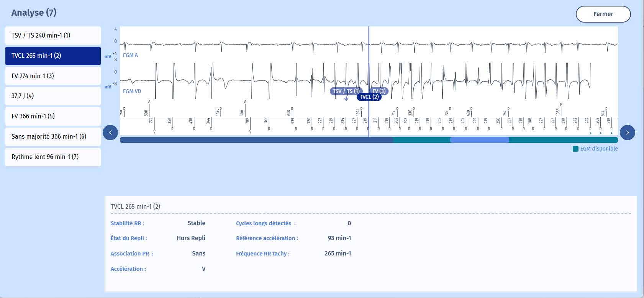The width and height of the screenshot is (644, 298).
Task: Select TVCL 265 min-1 (2) in the list
Action: (53, 56)
